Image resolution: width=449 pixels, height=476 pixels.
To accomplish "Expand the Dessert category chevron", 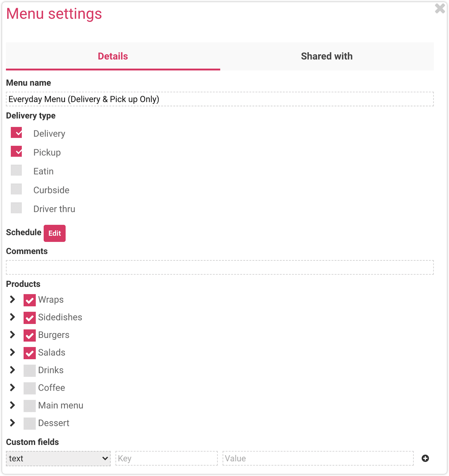I will click(12, 423).
